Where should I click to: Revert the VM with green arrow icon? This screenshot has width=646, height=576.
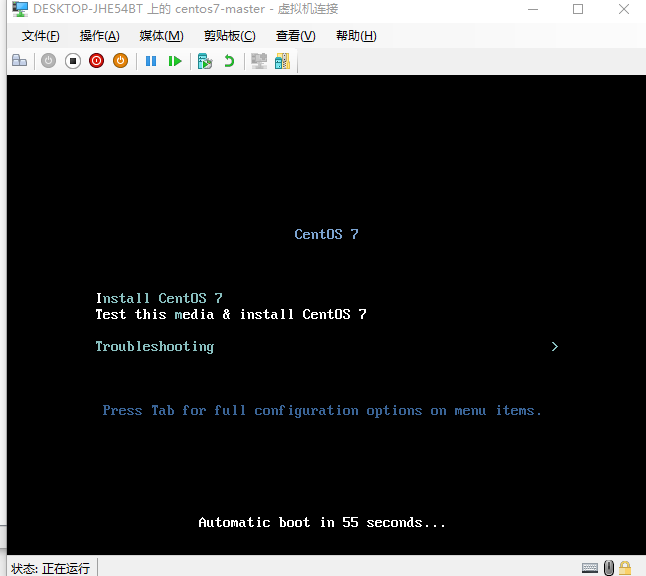(x=229, y=61)
